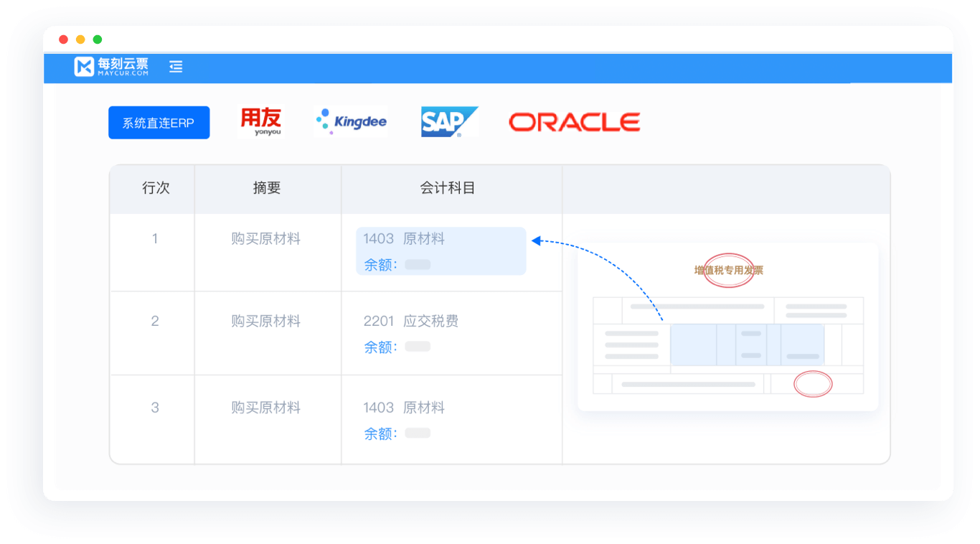Click the 1403 原材料 account in row 3

404,408
